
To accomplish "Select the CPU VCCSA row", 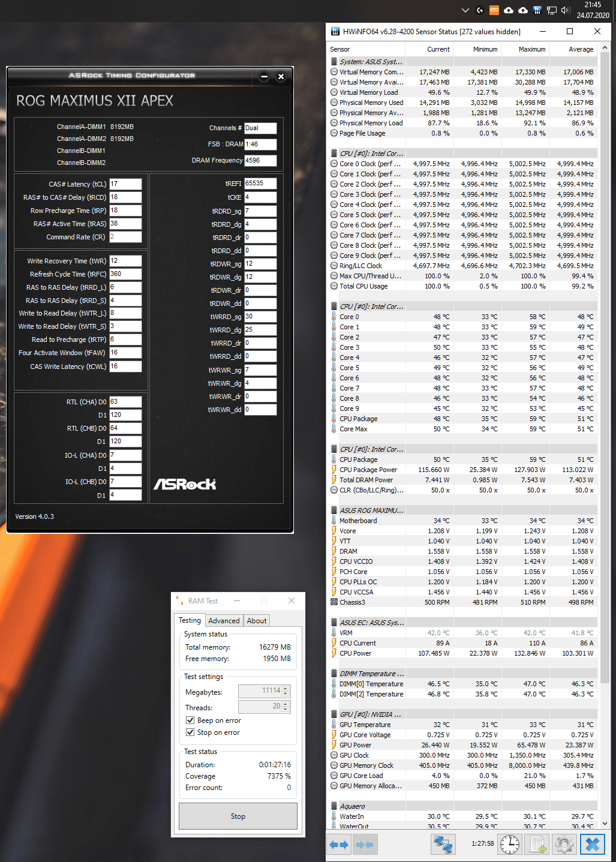I will (462, 592).
